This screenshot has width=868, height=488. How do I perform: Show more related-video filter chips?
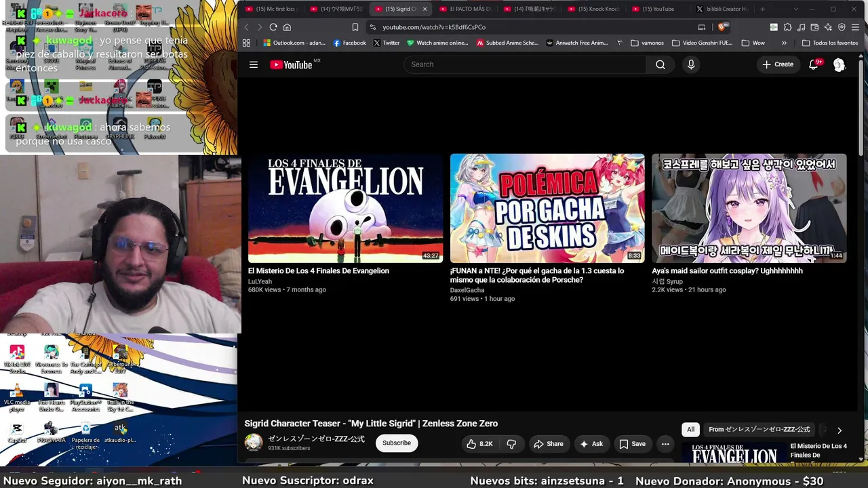839,430
